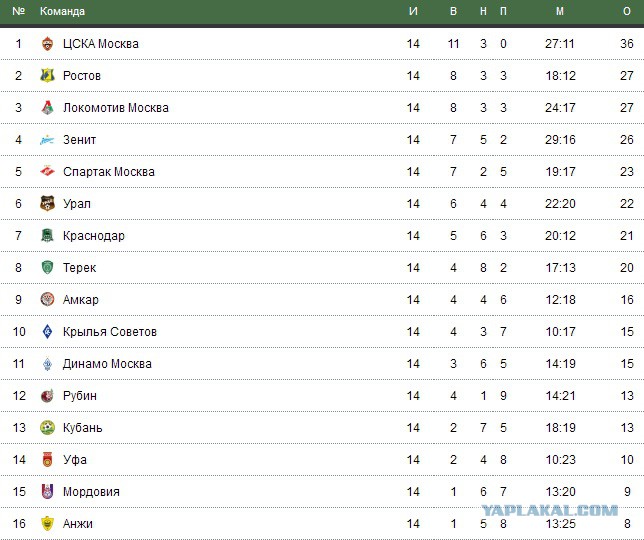
Task: Open the Крылья Советов team link
Action: (x=110, y=332)
